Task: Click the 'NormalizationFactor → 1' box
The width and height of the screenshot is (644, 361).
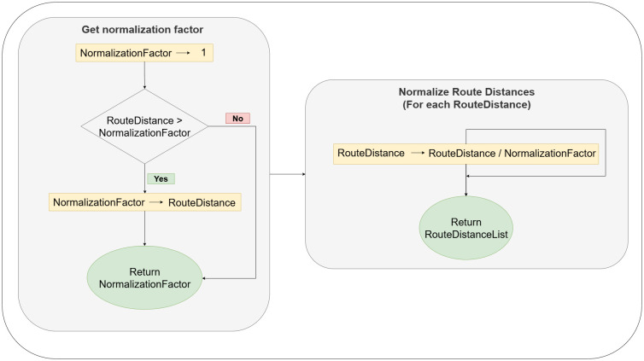Action: click(144, 53)
